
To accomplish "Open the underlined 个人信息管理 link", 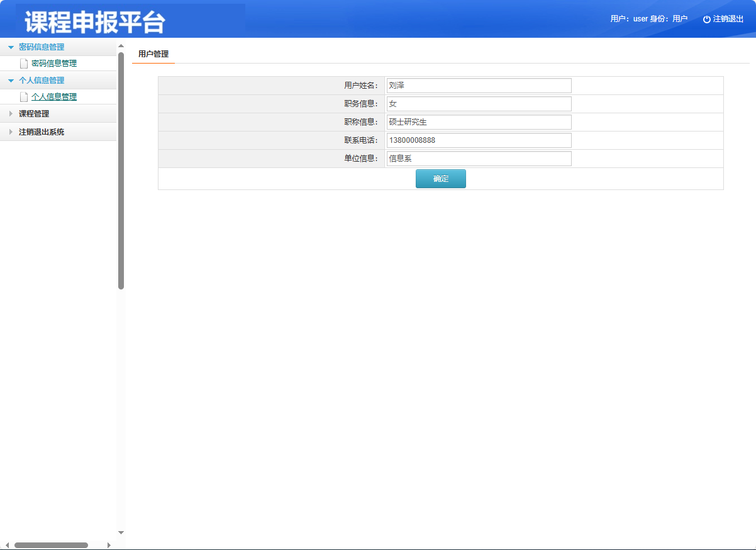I will click(53, 97).
